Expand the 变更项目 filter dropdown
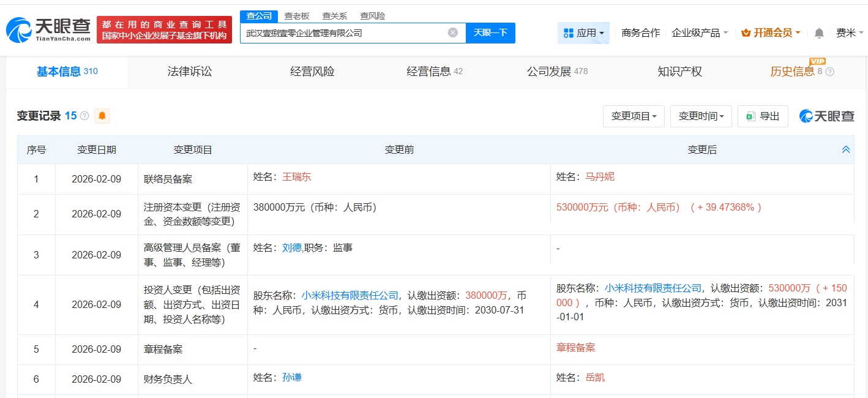 634,116
